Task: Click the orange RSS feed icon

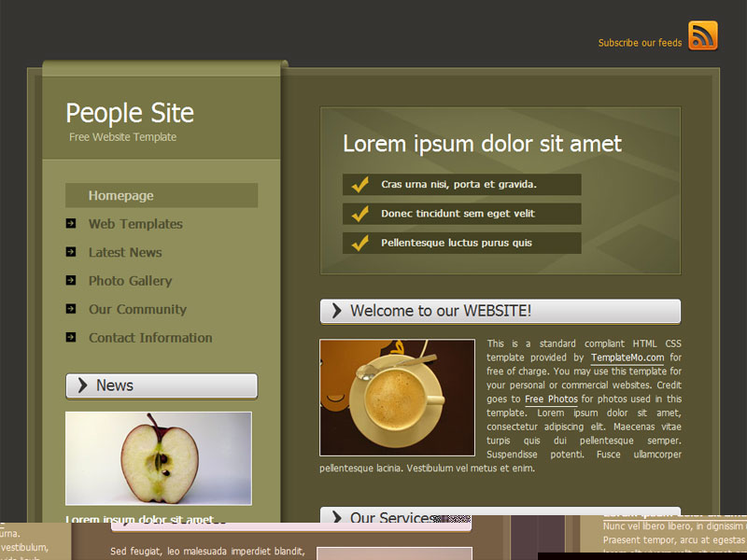Action: coord(703,35)
